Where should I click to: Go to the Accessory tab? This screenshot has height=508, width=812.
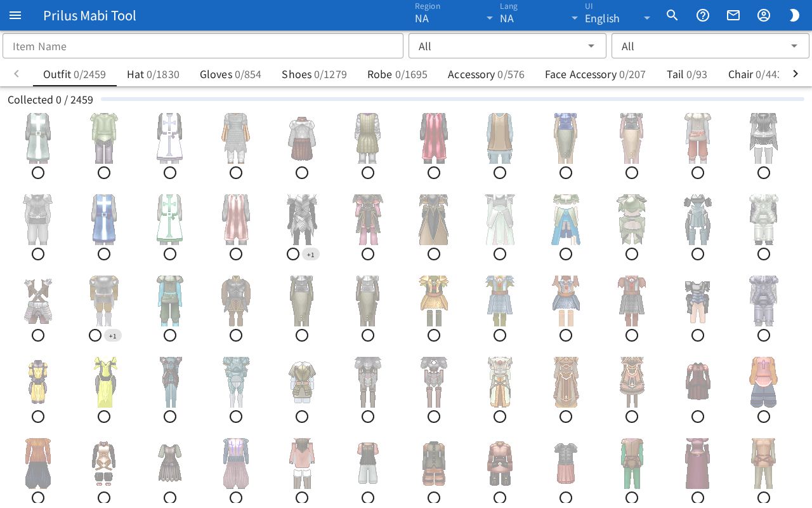click(486, 74)
